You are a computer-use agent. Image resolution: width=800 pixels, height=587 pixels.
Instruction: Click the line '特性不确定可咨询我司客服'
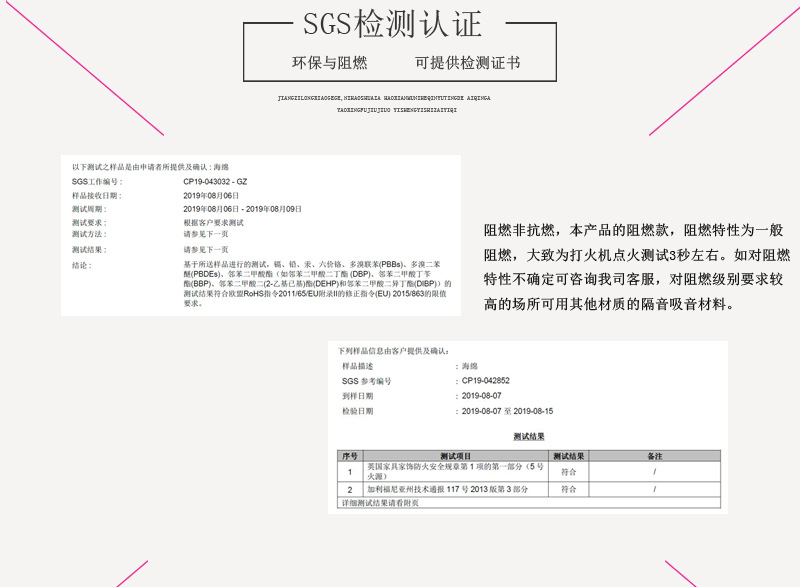pos(633,279)
